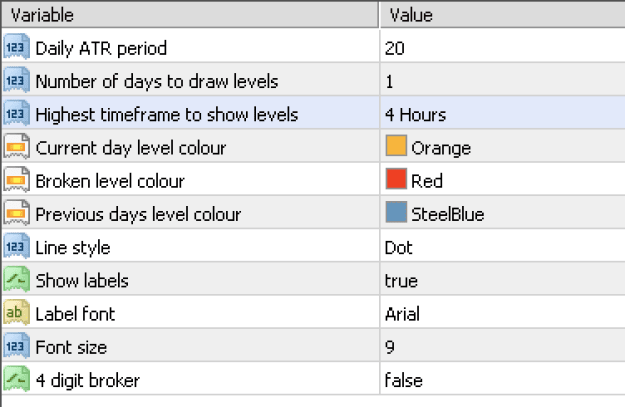
Task: Select the Line style label
Action: [73, 248]
